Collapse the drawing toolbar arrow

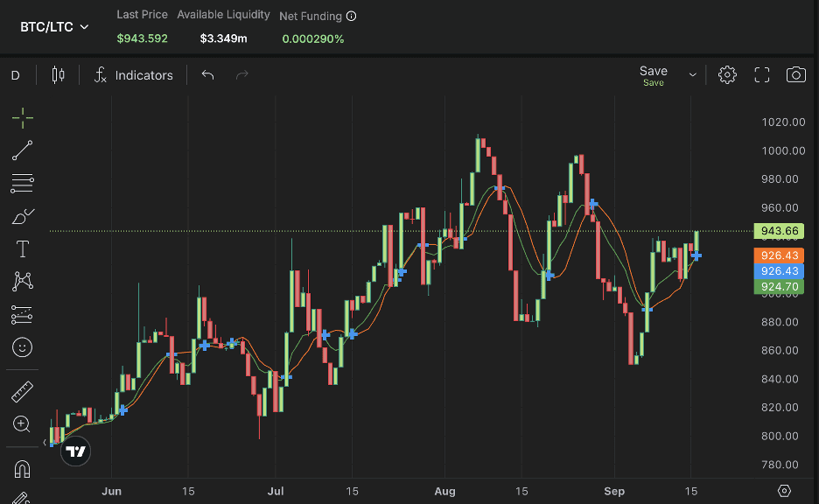(x=45, y=443)
